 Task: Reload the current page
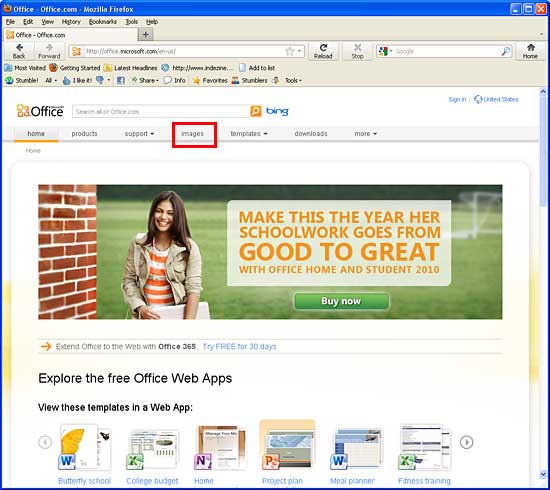pyautogui.click(x=323, y=51)
